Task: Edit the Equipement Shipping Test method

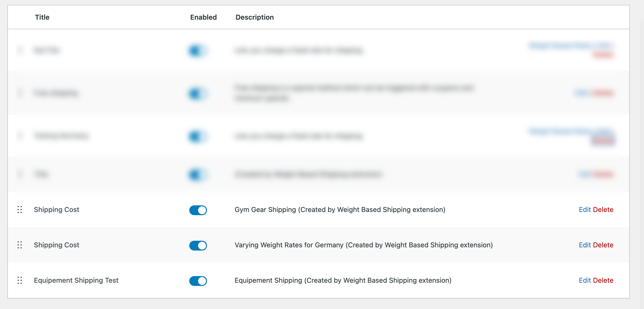Action: pyautogui.click(x=585, y=280)
